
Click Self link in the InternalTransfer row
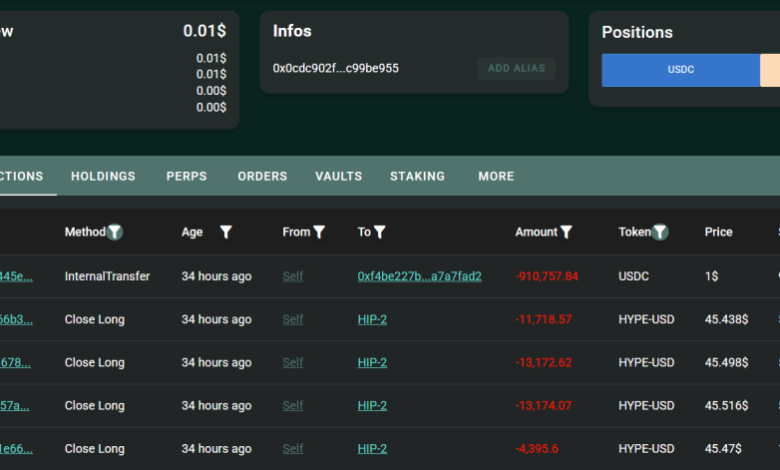coord(292,276)
